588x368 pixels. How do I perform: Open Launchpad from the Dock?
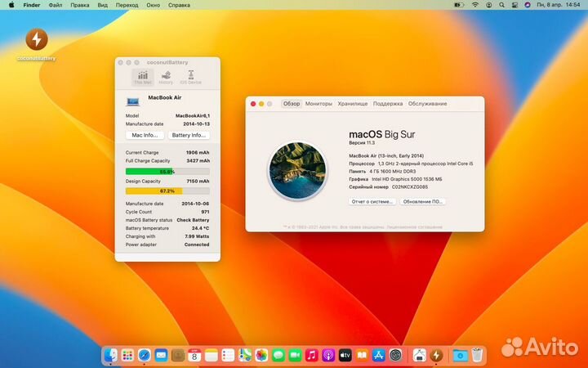coord(127,355)
